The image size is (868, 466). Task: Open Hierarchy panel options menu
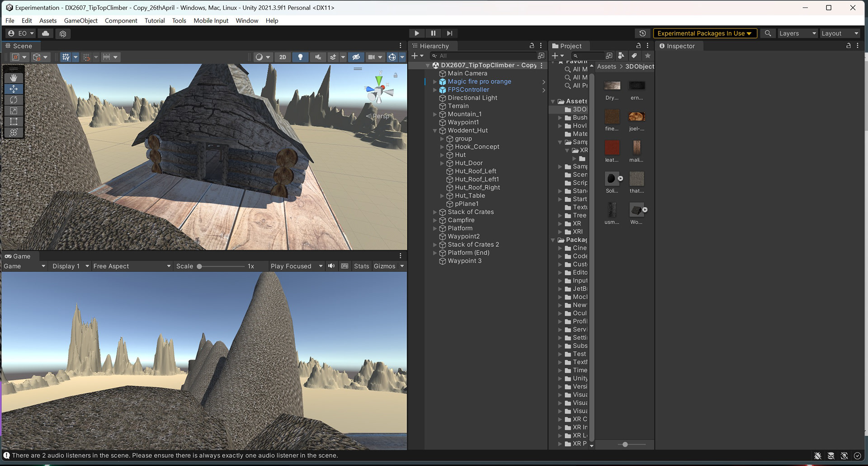click(541, 46)
